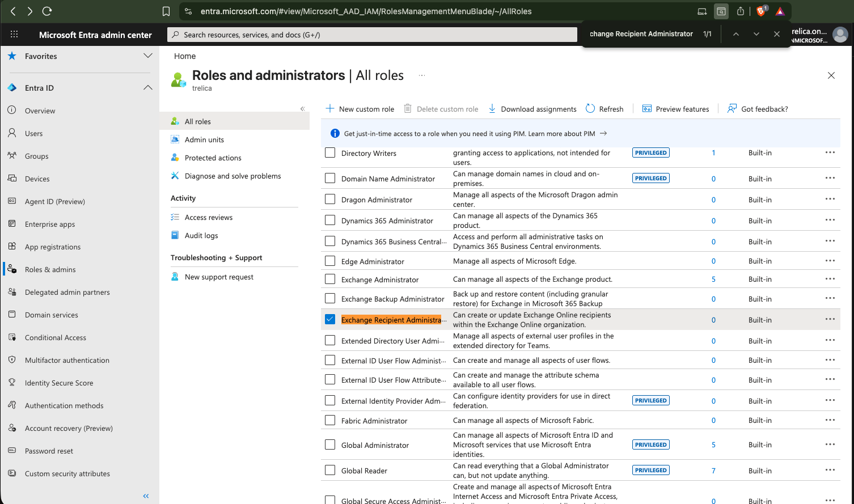854x504 pixels.
Task: Click the browser bookmark icon
Action: pos(166,11)
